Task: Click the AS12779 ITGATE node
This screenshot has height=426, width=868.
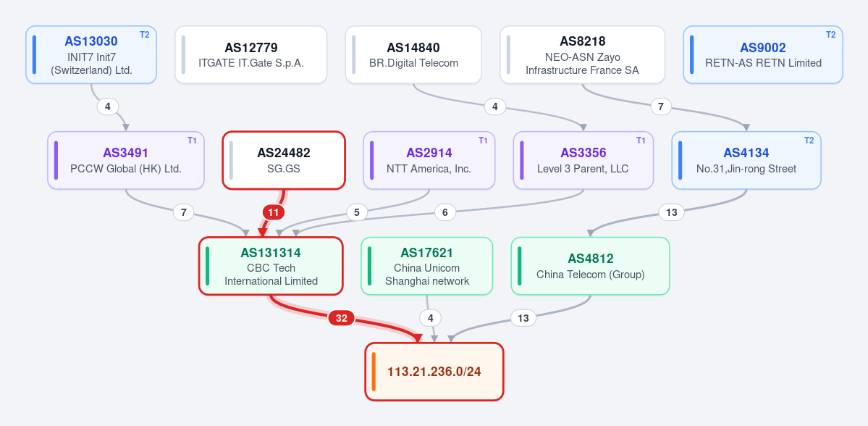Action: click(250, 55)
